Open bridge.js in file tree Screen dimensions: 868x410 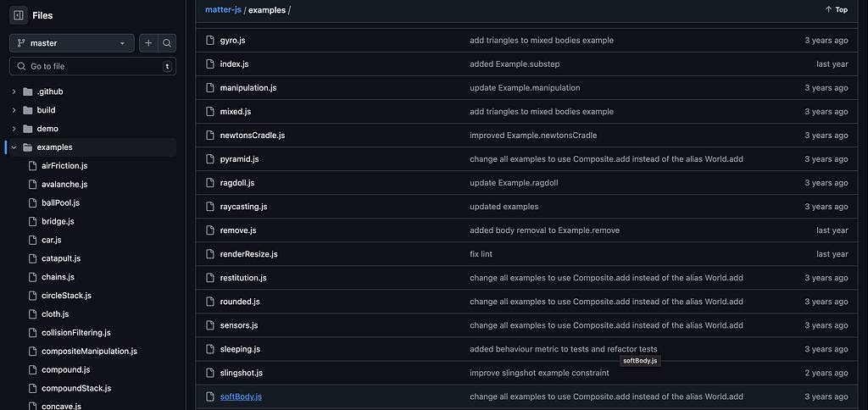(x=58, y=221)
